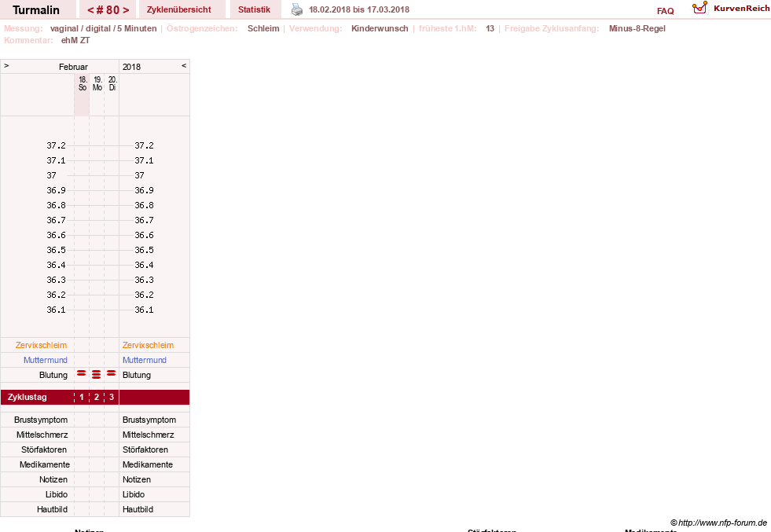The height and width of the screenshot is (532, 771).
Task: Click left Blutung row label
Action: (x=53, y=375)
